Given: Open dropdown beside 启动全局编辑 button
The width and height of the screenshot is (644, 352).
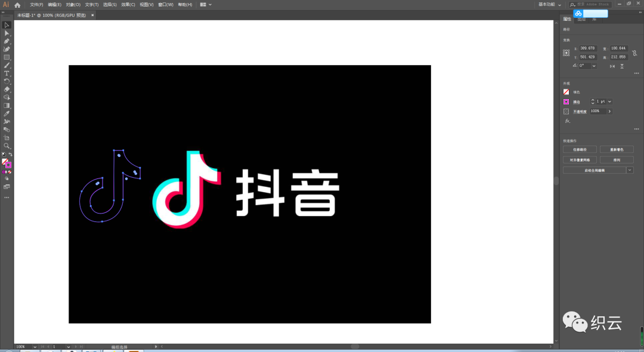Looking at the screenshot, I should [x=630, y=170].
